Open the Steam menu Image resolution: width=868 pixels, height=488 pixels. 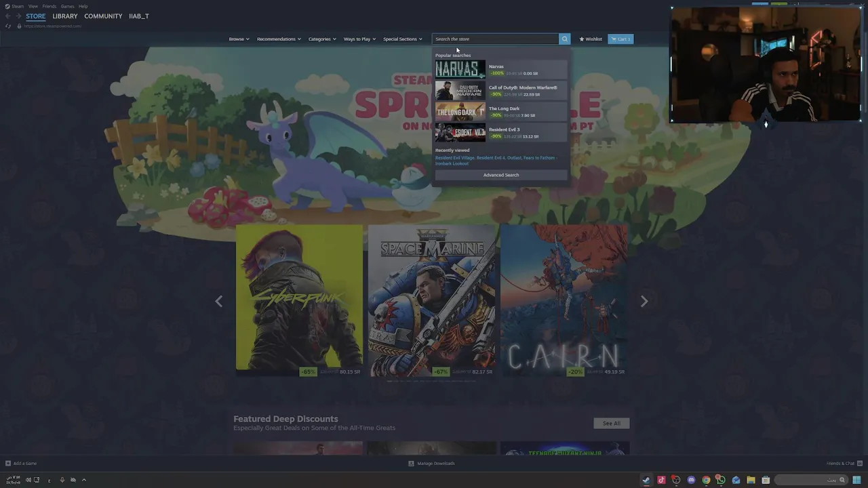tap(18, 6)
